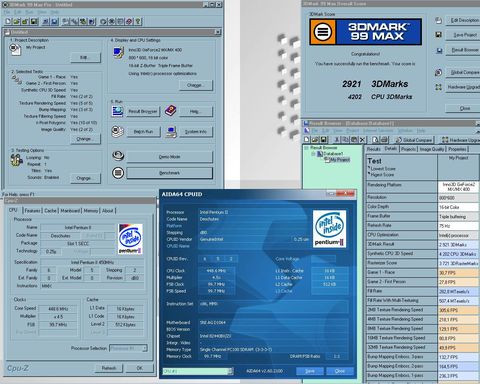
Task: Click the System Info computer icon
Action: (x=171, y=132)
